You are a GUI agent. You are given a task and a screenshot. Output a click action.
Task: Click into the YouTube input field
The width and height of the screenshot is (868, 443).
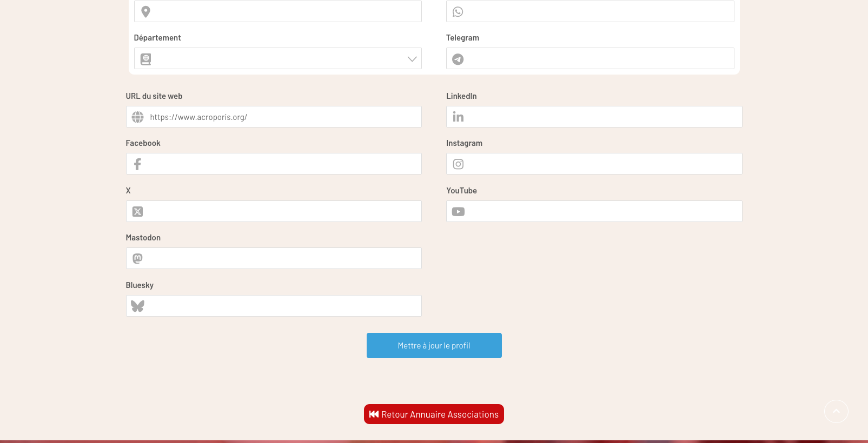coord(600,212)
